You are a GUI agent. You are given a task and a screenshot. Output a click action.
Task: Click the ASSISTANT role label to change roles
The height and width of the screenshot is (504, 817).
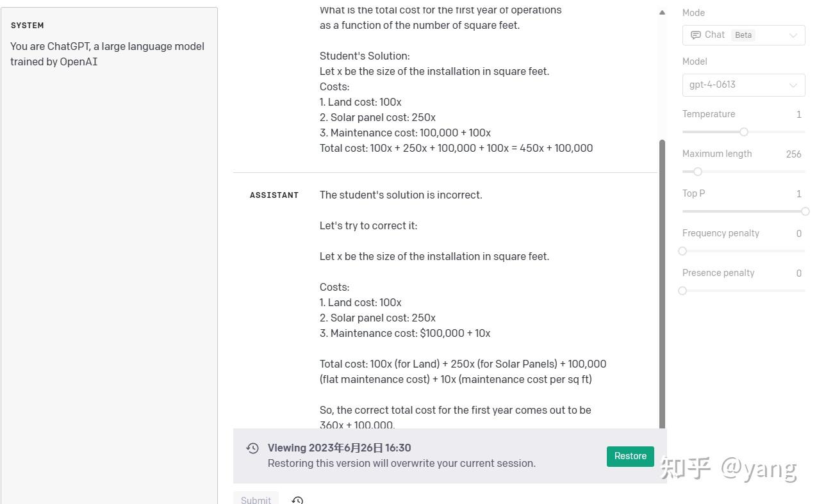(x=274, y=195)
